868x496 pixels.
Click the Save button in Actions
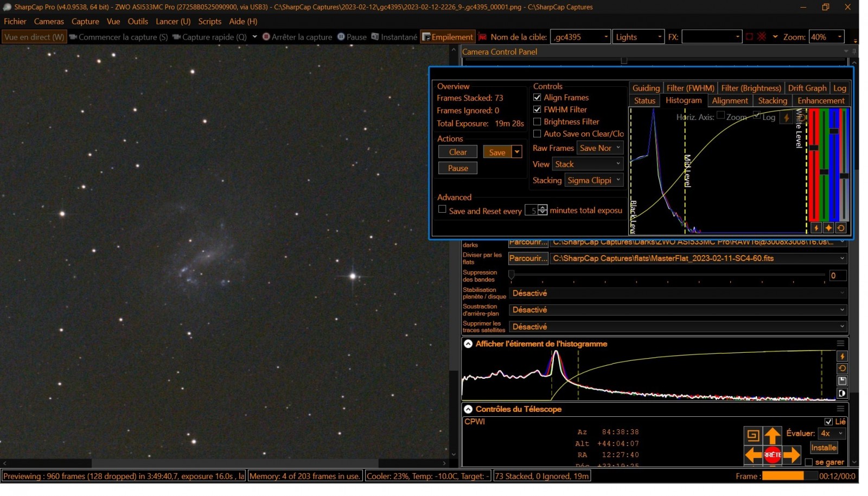click(x=497, y=152)
